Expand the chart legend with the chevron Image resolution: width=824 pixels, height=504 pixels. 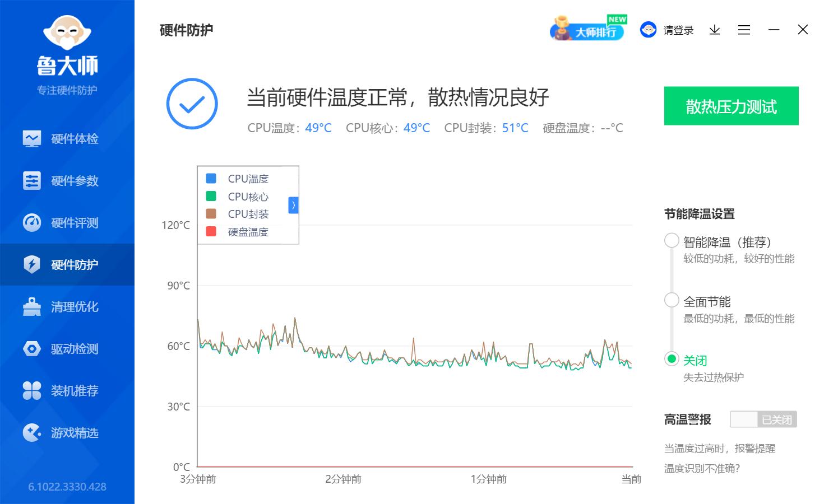coord(293,205)
